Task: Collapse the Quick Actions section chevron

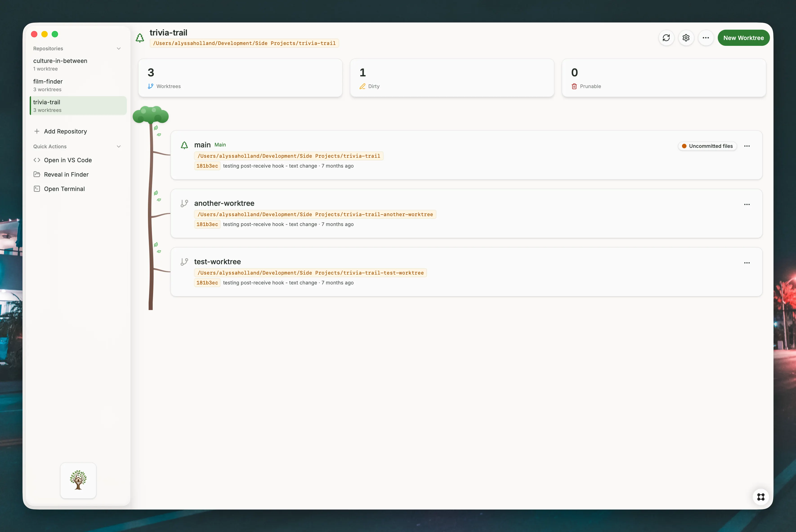Action: pos(119,146)
